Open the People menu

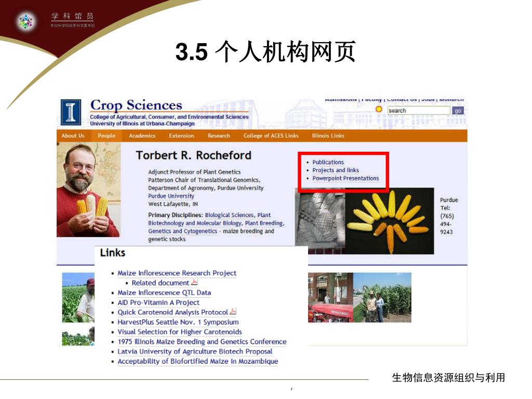point(107,136)
